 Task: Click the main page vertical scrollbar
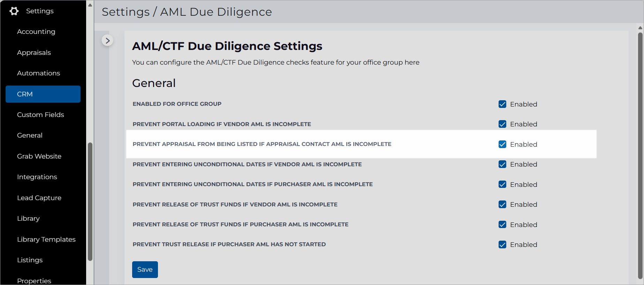640,155
